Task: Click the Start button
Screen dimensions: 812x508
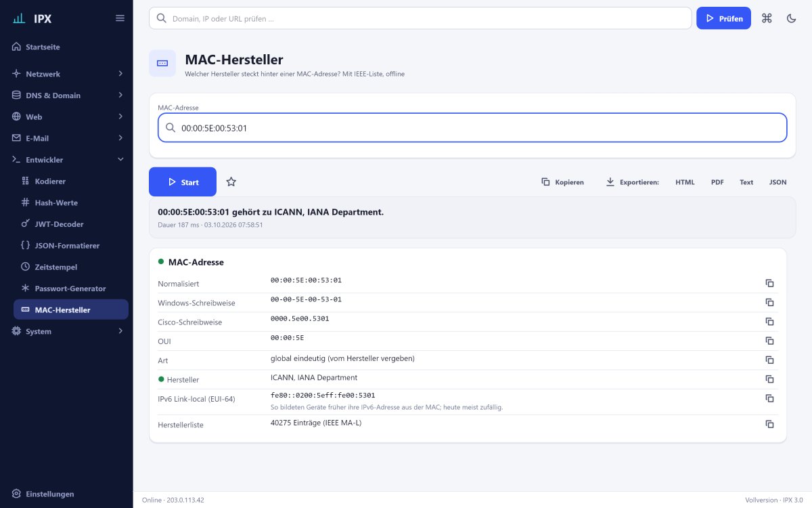Action: tap(183, 182)
